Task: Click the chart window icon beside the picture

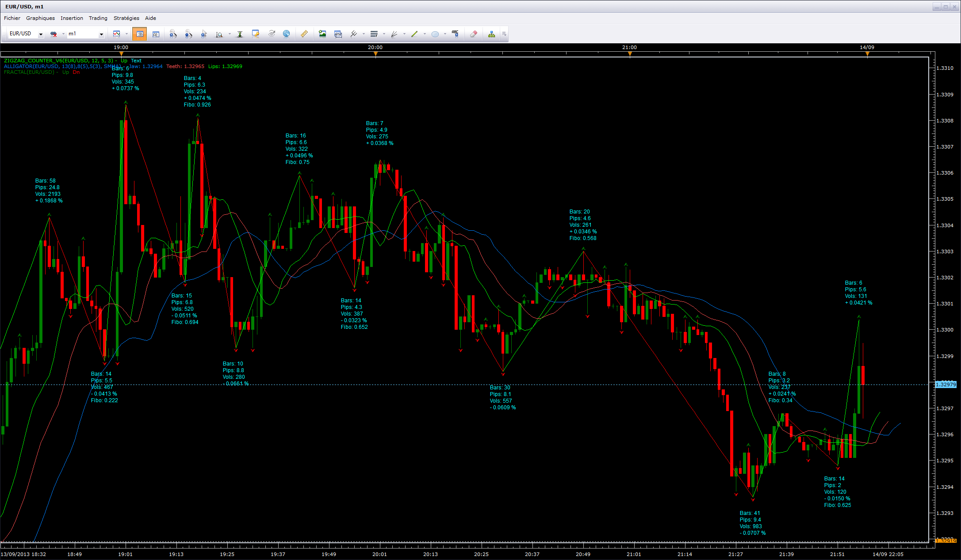Action: [338, 34]
